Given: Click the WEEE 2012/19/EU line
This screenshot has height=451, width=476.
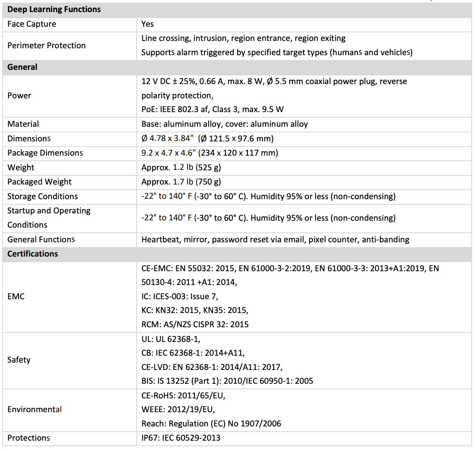Looking at the screenshot, I should point(178,410).
